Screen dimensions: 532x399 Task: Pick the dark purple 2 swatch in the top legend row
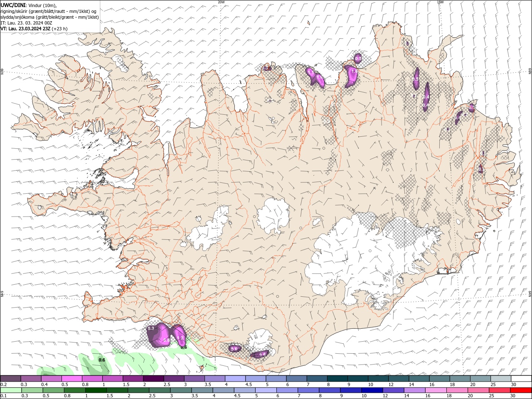click(x=153, y=379)
